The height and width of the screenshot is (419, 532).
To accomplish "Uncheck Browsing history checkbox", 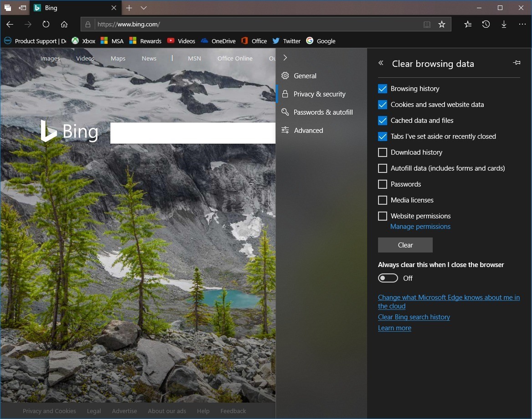I will [383, 89].
